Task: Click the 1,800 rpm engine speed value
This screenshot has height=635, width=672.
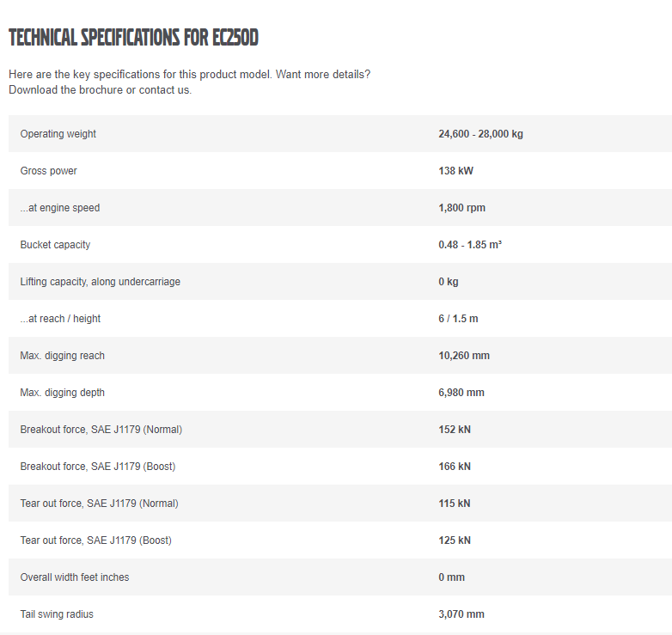Action: (461, 208)
